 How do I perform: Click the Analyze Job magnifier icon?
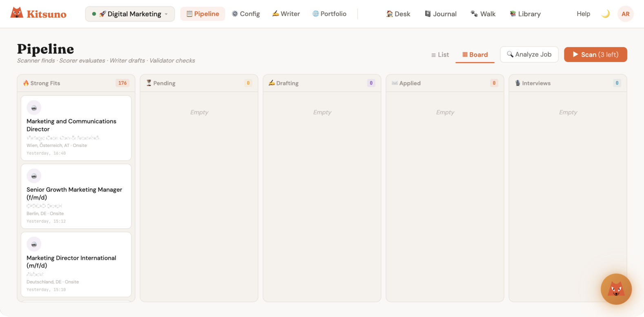pyautogui.click(x=510, y=54)
